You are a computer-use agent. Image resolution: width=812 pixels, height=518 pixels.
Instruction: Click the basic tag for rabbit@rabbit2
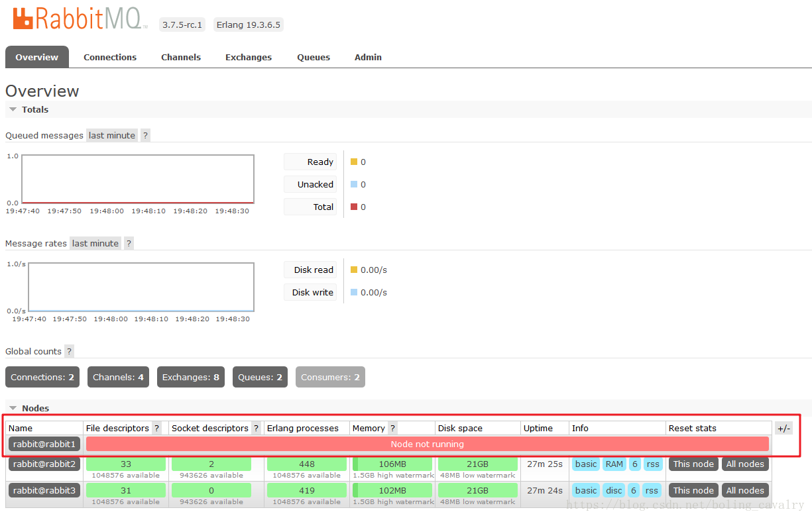(586, 464)
